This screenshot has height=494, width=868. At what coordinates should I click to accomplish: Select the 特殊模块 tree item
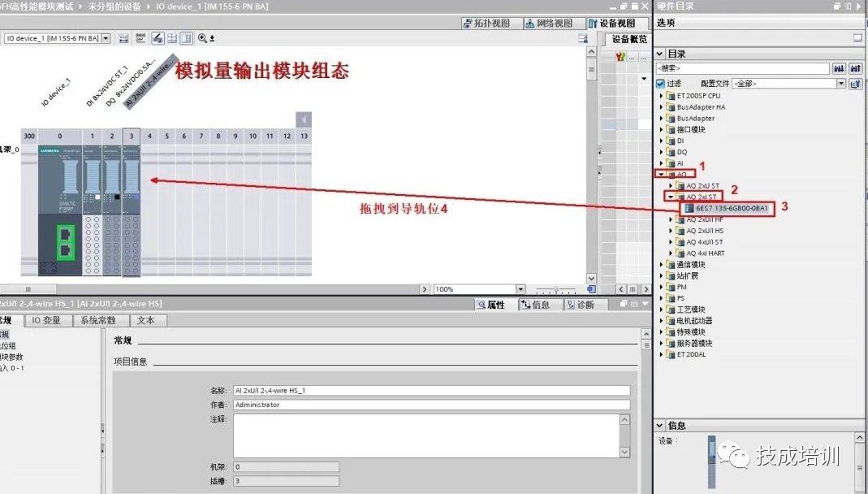[691, 331]
